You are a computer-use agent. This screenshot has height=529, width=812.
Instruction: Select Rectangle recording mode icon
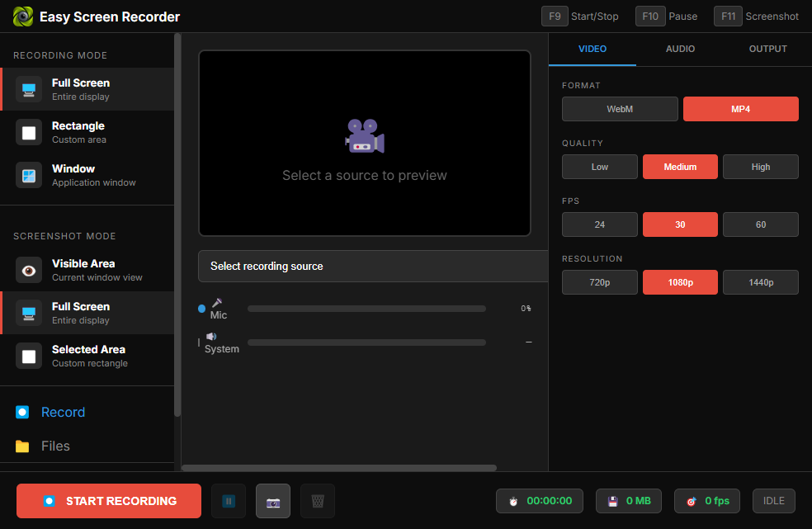[x=29, y=133]
